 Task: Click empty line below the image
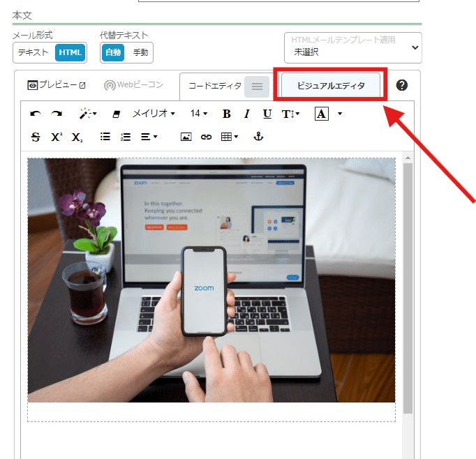[211, 412]
